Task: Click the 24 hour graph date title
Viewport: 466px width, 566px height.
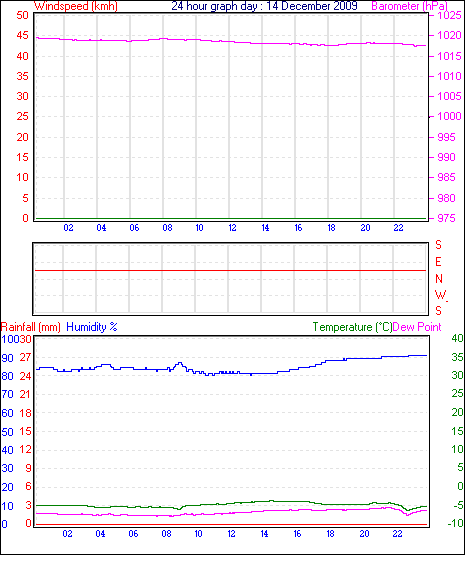Action: point(264,6)
